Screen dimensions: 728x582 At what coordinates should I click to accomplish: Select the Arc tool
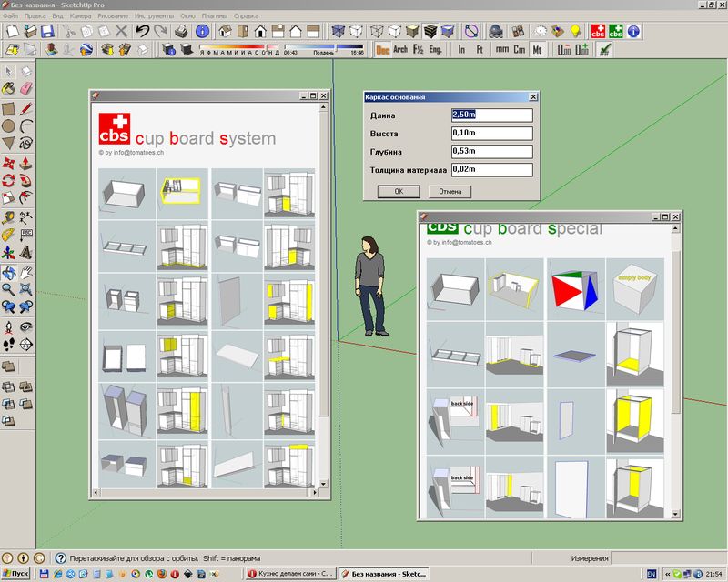pos(26,125)
